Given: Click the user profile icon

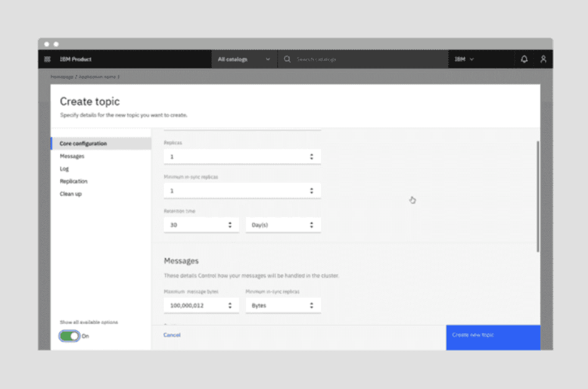Looking at the screenshot, I should point(543,59).
